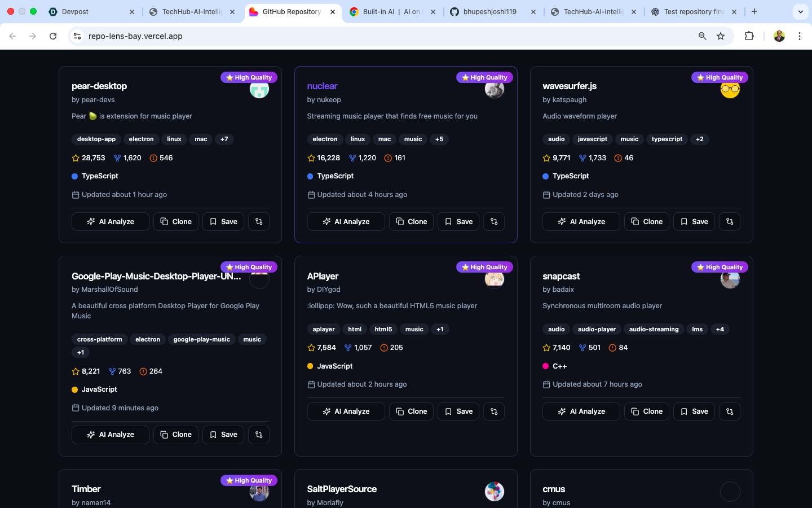Select the GitHub Repository tab
Viewport: 812px width, 508px height.
pyautogui.click(x=292, y=11)
